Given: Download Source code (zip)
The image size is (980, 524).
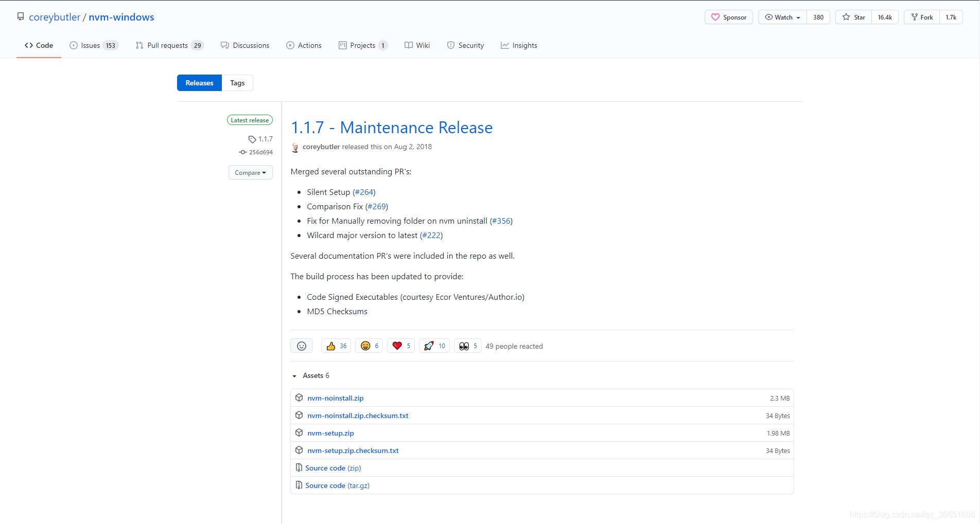Looking at the screenshot, I should (x=333, y=468).
